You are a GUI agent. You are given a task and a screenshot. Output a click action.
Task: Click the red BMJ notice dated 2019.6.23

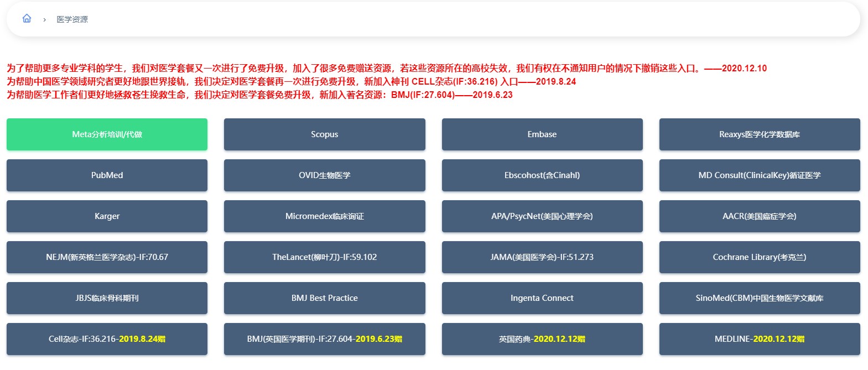pyautogui.click(x=259, y=95)
